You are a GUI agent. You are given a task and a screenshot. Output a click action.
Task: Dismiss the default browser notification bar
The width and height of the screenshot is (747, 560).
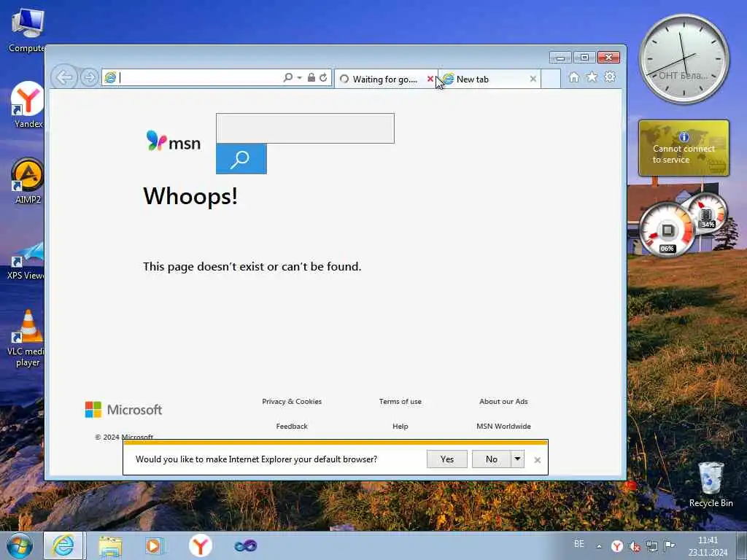tap(538, 460)
